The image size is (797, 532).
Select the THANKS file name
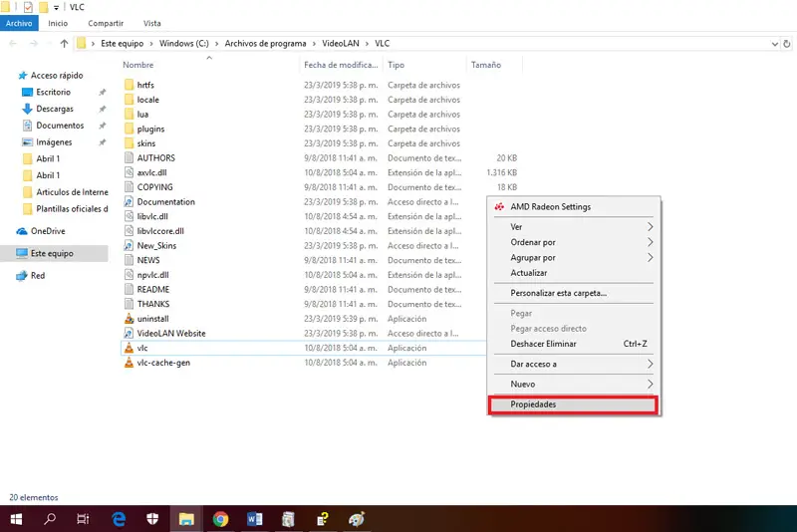153,304
